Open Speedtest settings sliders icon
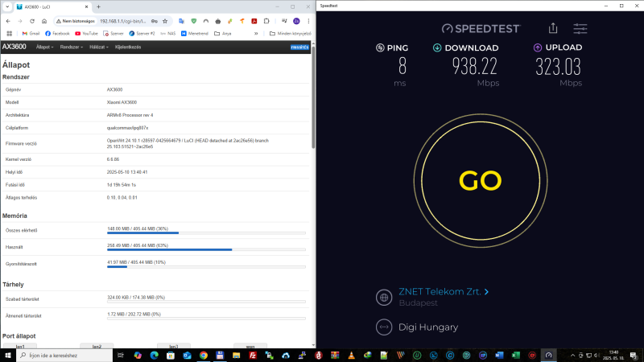 pyautogui.click(x=580, y=28)
